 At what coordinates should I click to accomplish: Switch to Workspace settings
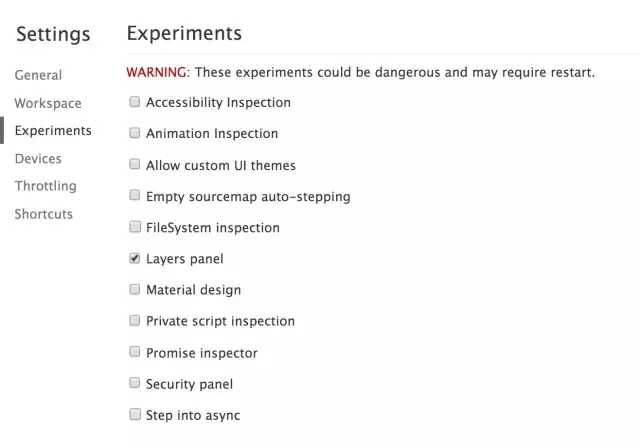[x=48, y=103]
